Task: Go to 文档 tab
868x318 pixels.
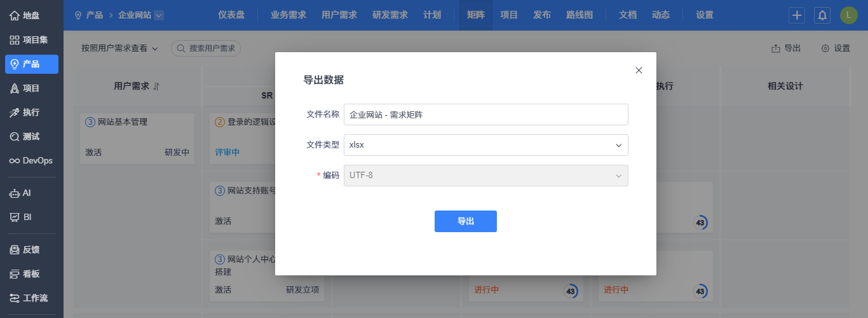Action: tap(628, 15)
